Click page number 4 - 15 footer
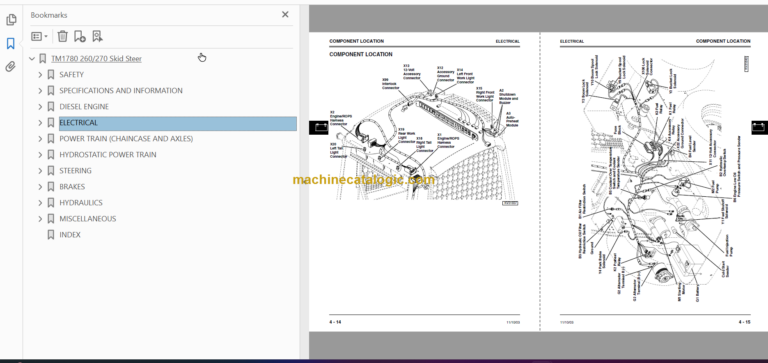This screenshot has width=768, height=363. pyautogui.click(x=744, y=322)
